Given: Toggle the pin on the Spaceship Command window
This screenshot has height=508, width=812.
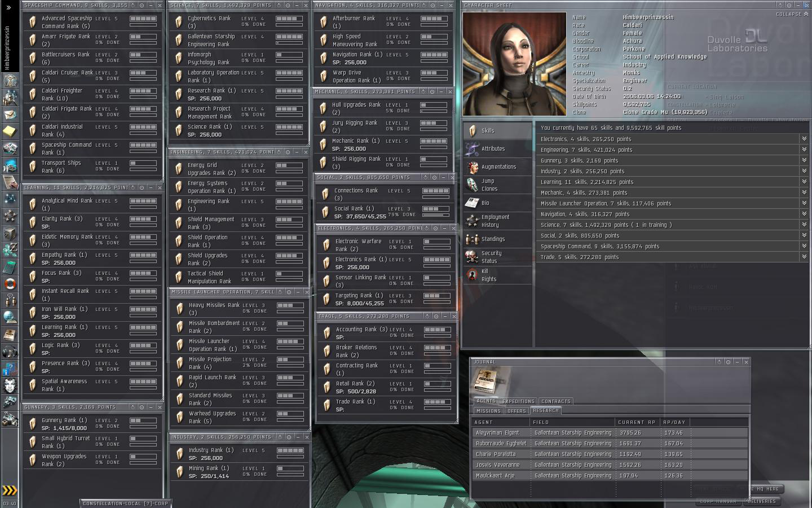Looking at the screenshot, I should point(142,5).
